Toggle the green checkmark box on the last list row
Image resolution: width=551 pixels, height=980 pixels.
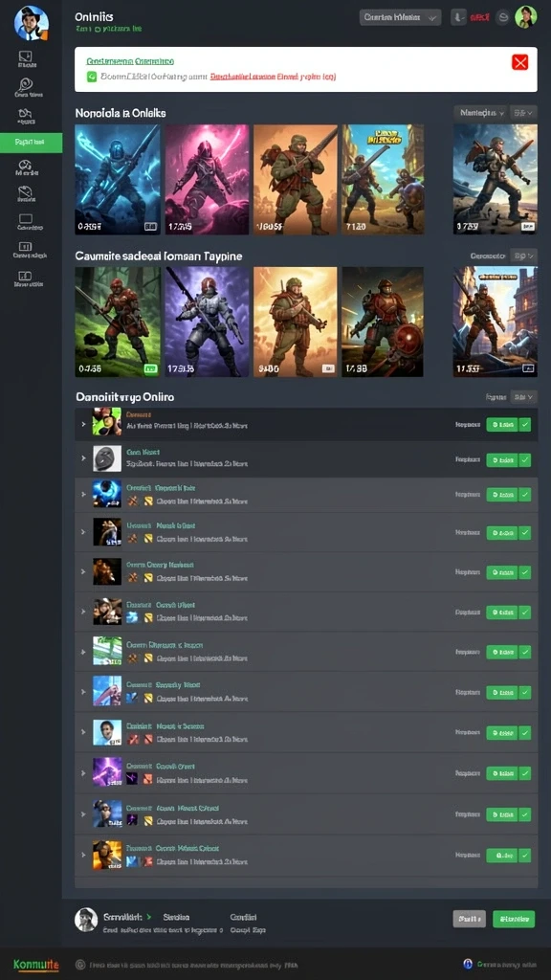point(525,855)
